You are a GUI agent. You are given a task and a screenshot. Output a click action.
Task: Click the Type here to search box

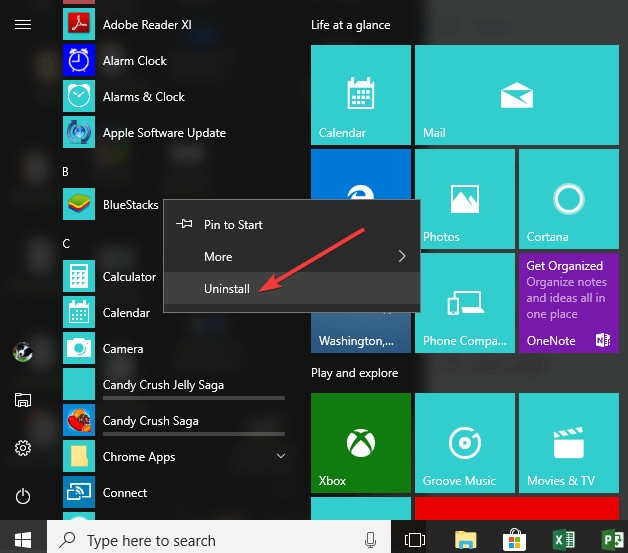pos(219,540)
